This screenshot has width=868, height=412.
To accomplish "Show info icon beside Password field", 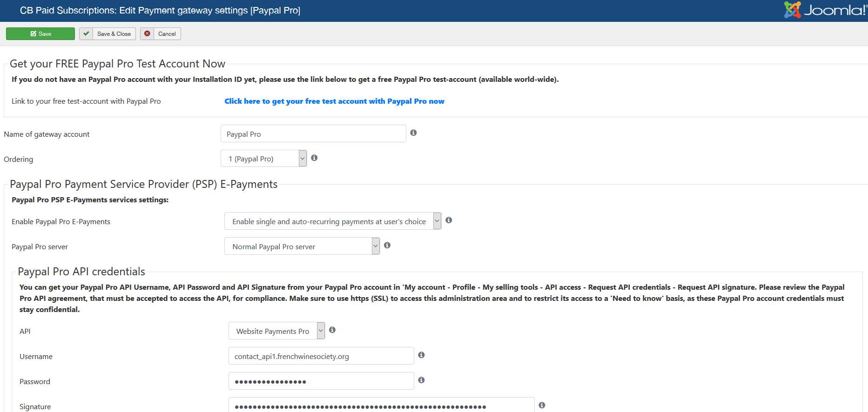I will pos(421,380).
